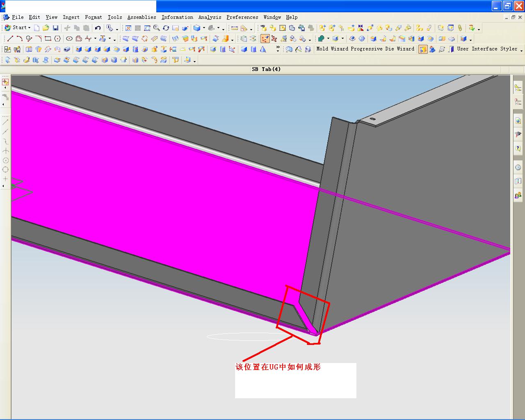This screenshot has width=525, height=420.
Task: Save the current part
Action: pos(55,28)
